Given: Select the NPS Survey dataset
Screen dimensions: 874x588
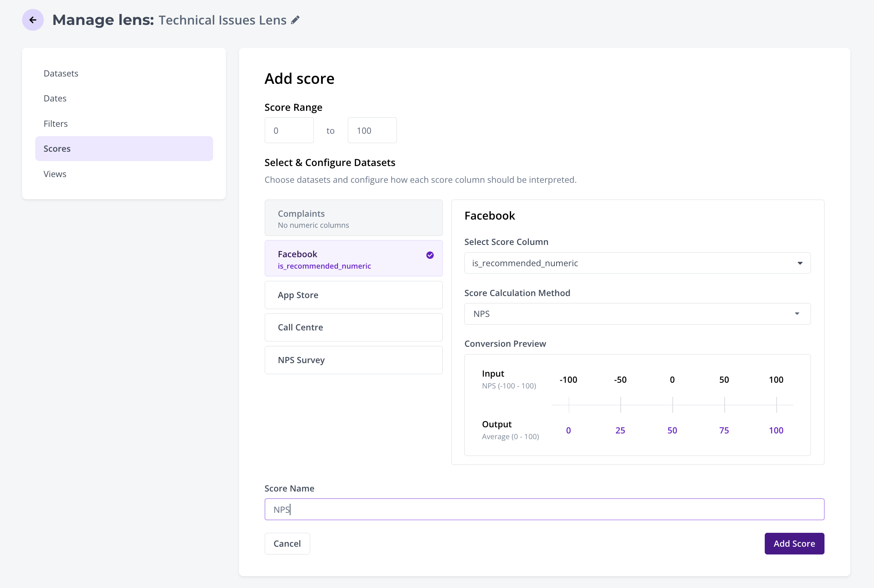Looking at the screenshot, I should coord(353,360).
